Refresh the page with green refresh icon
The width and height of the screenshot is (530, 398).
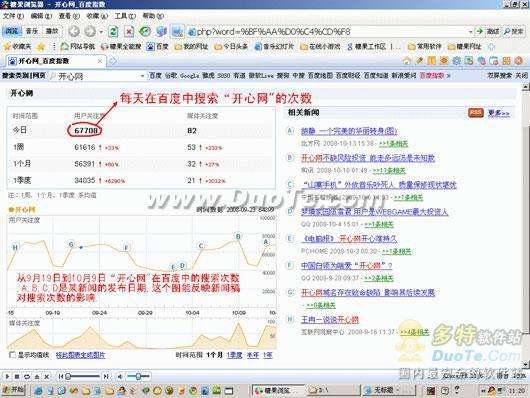[113, 32]
